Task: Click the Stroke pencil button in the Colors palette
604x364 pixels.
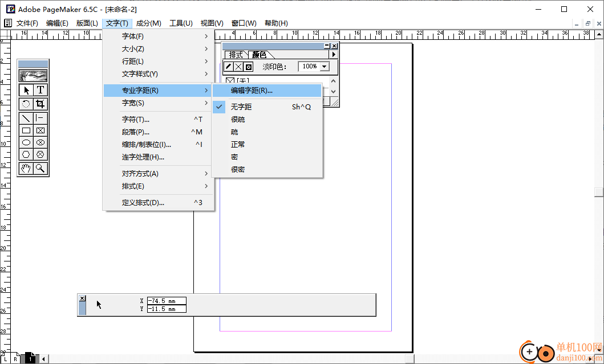Action: click(x=229, y=67)
